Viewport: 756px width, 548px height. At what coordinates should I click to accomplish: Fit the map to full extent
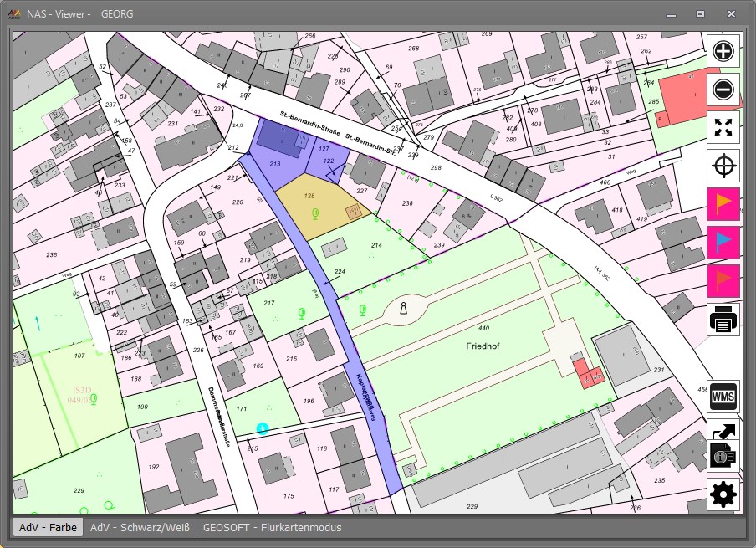pyautogui.click(x=723, y=127)
